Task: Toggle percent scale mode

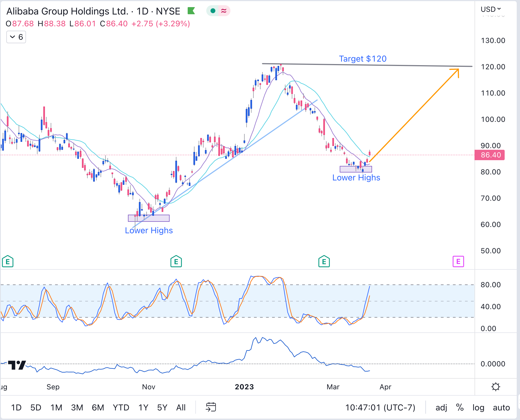Action: pos(460,407)
